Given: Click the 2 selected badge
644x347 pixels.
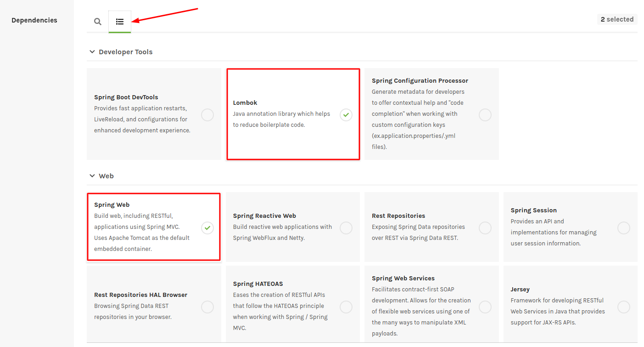Looking at the screenshot, I should click(x=617, y=19).
